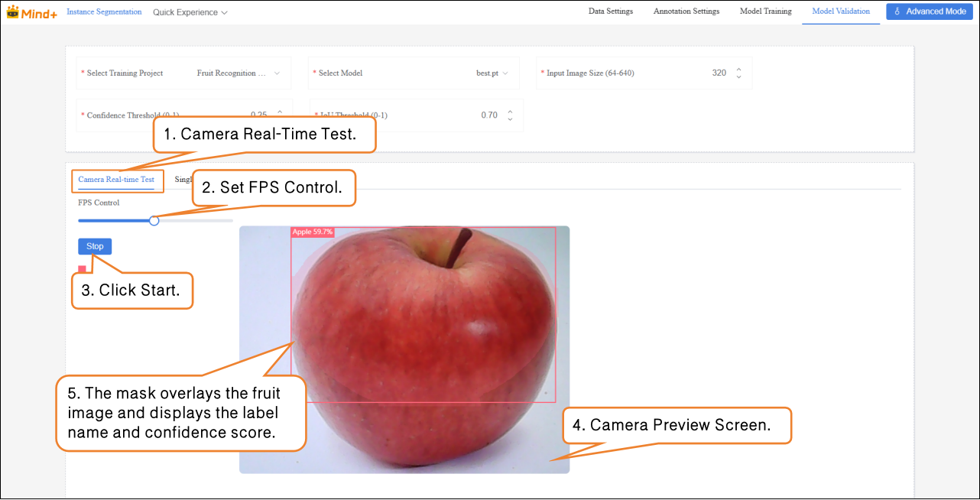Open the Annotation Settings tab
This screenshot has height=500, width=980.
(x=686, y=11)
